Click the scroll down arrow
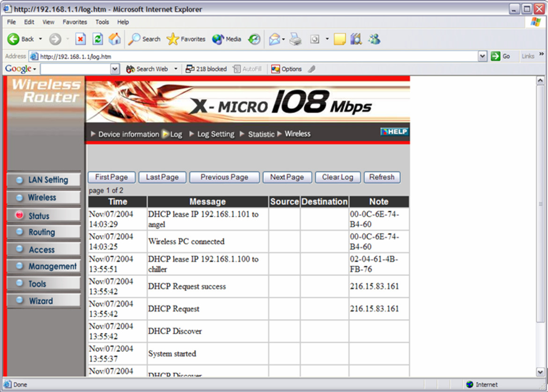 point(541,372)
